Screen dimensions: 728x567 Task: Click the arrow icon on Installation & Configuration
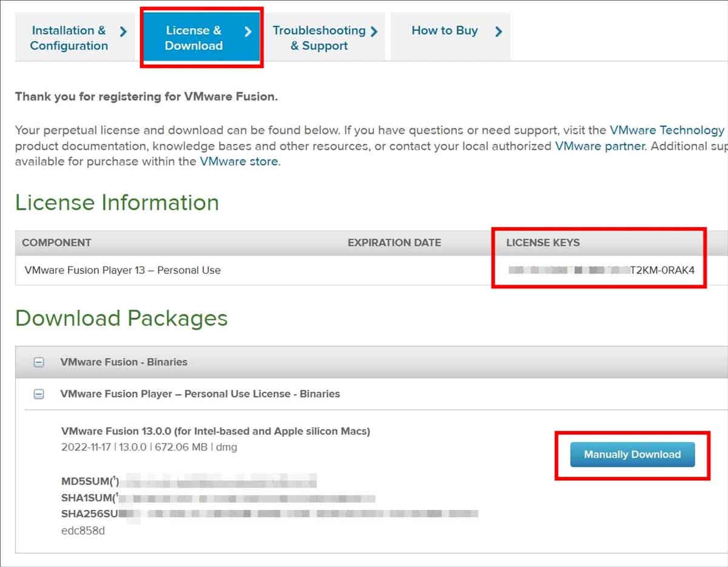click(123, 31)
